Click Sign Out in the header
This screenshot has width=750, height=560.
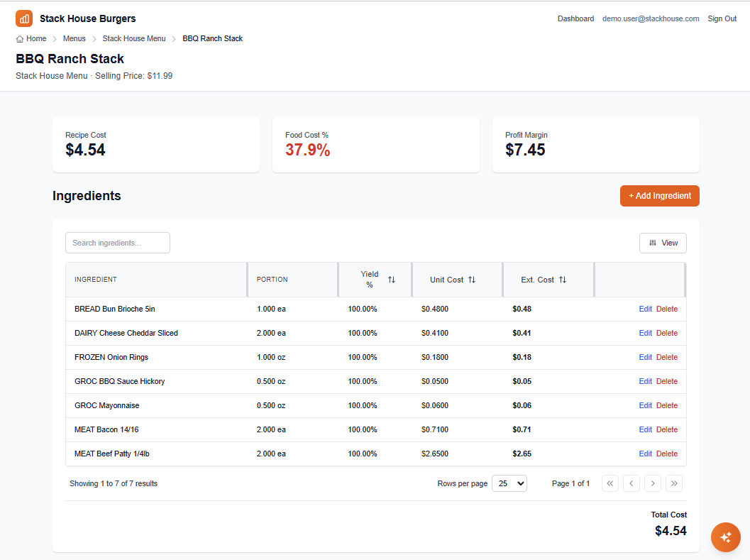point(722,18)
